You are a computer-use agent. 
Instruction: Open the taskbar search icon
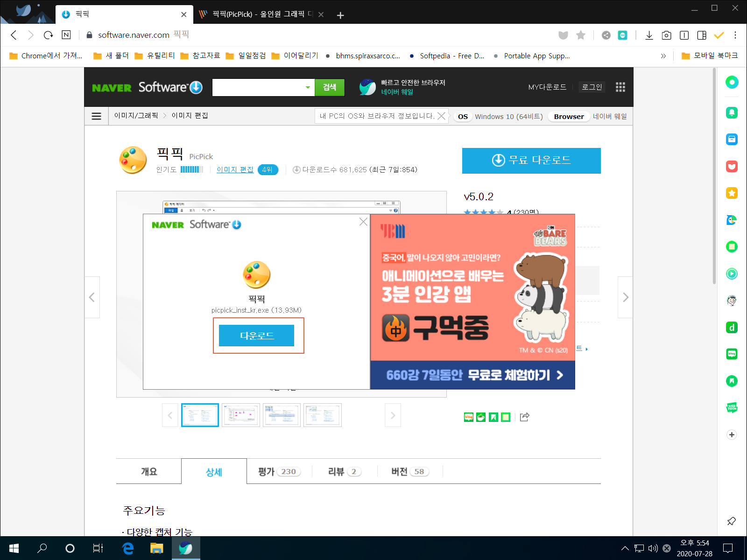coord(42,548)
